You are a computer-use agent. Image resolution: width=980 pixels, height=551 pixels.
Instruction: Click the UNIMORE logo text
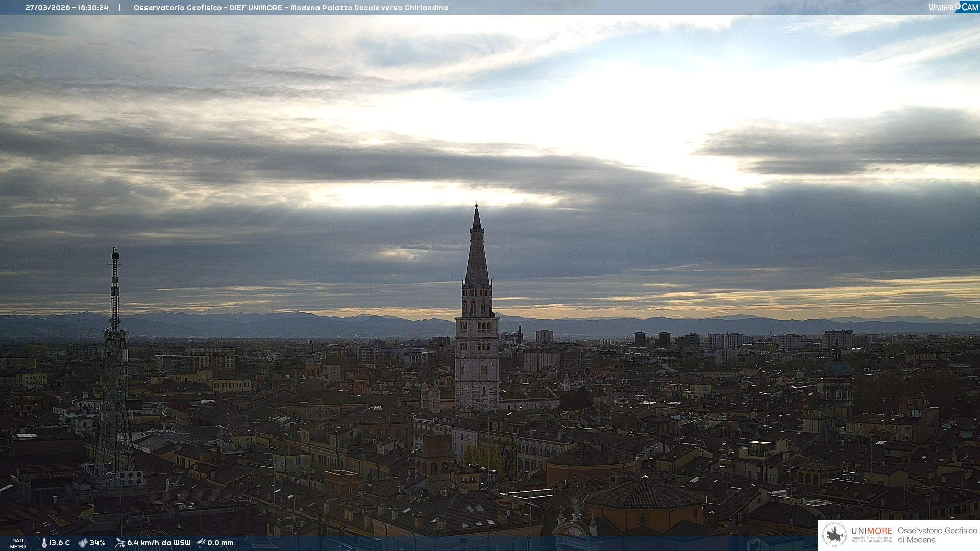coord(871,531)
